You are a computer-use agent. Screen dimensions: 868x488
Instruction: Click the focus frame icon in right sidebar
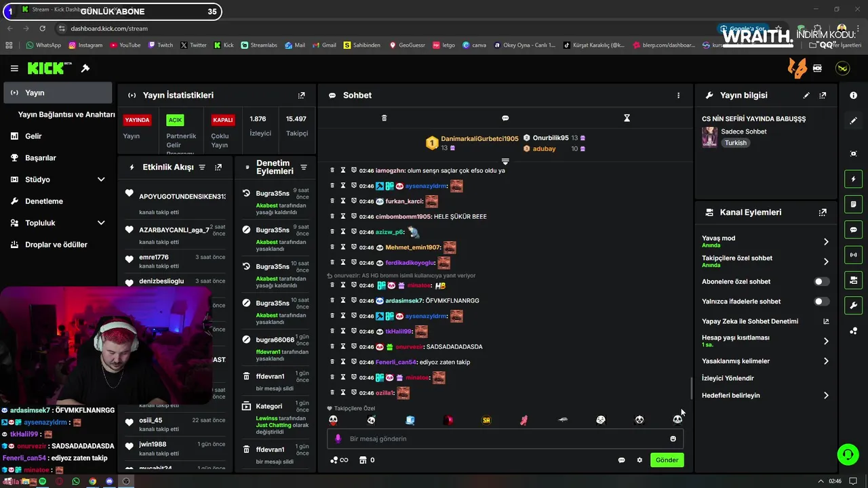pyautogui.click(x=853, y=154)
